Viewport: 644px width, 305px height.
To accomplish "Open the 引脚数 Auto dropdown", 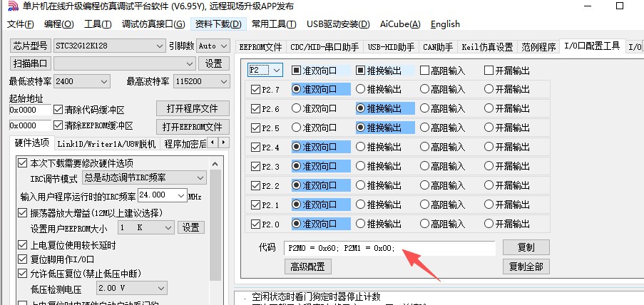I will pos(213,46).
